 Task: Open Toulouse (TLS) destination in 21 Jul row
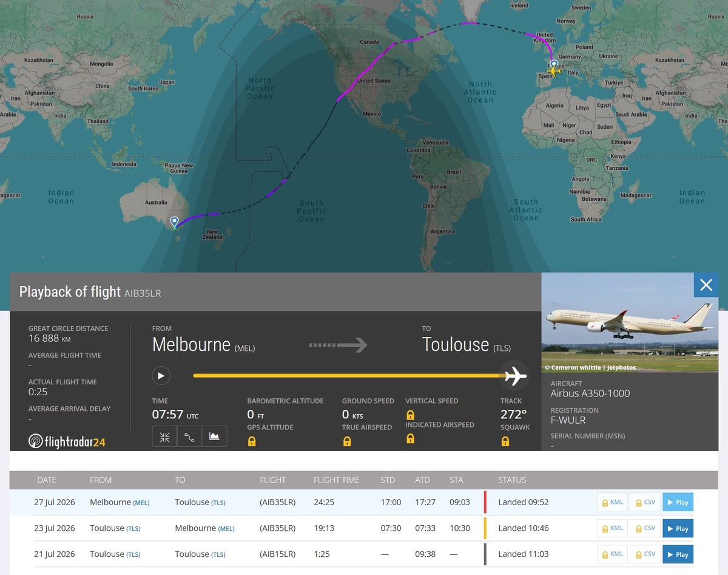click(200, 554)
